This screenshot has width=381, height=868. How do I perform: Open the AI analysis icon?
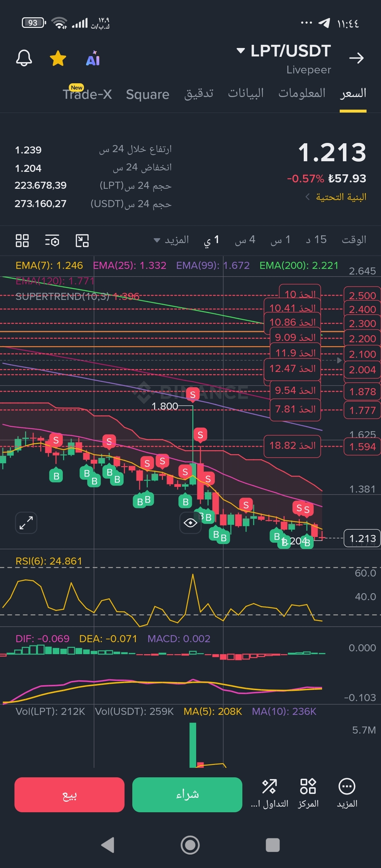point(93,58)
